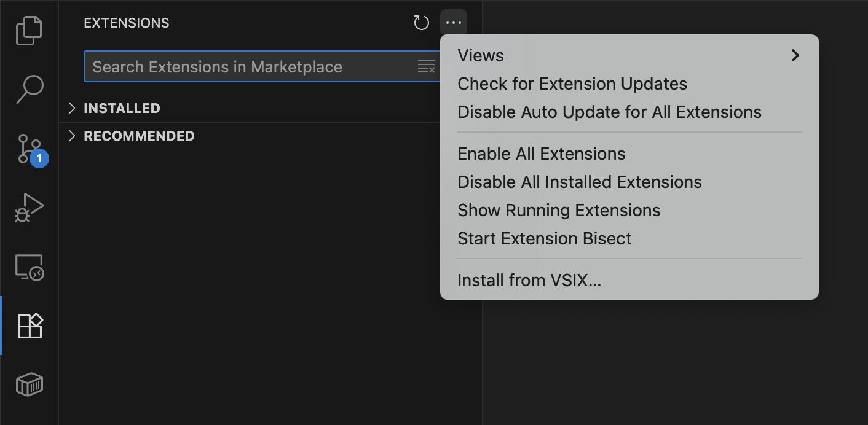
Task: Open Remote Explorer view
Action: pyautogui.click(x=29, y=268)
